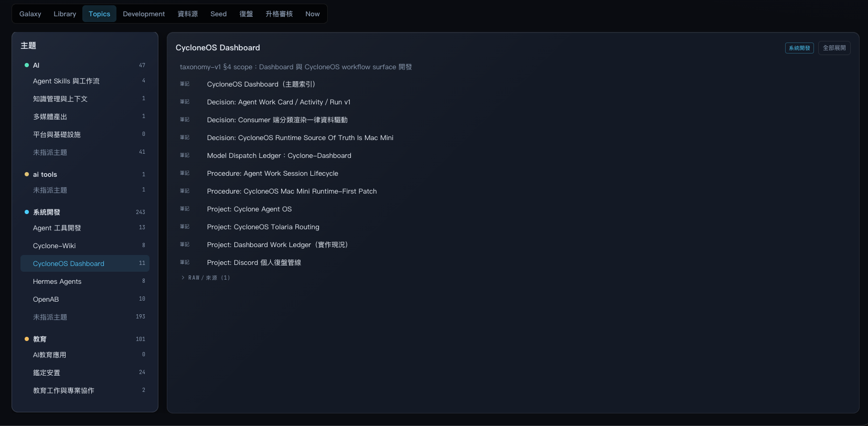Open the 資料源 tab
The image size is (868, 426).
pos(187,14)
